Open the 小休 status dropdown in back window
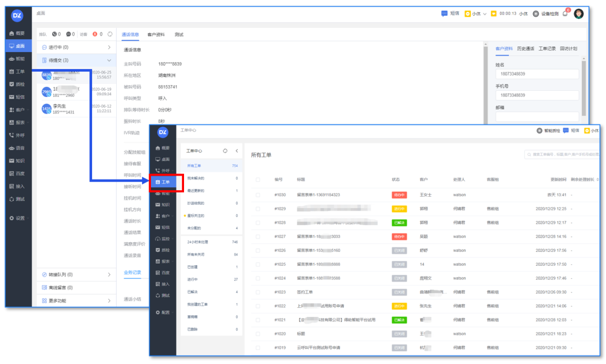 pyautogui.click(x=475, y=13)
